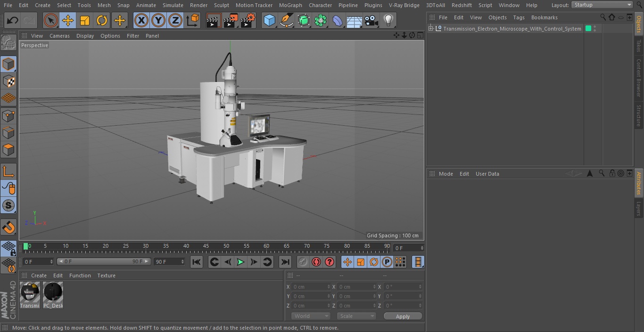Add Floor environment object icon
The image size is (644, 332).
click(x=354, y=20)
